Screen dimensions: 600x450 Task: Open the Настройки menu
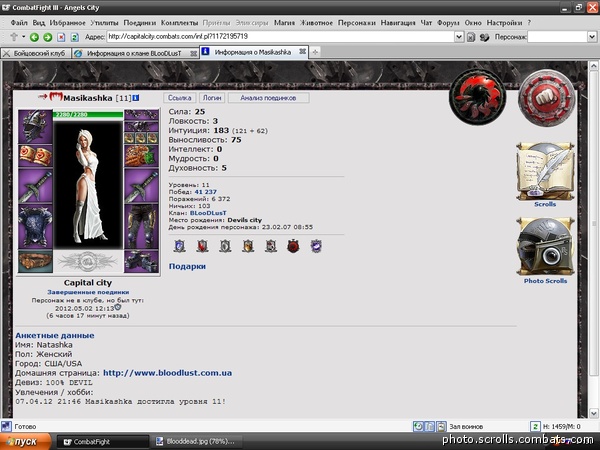(504, 23)
